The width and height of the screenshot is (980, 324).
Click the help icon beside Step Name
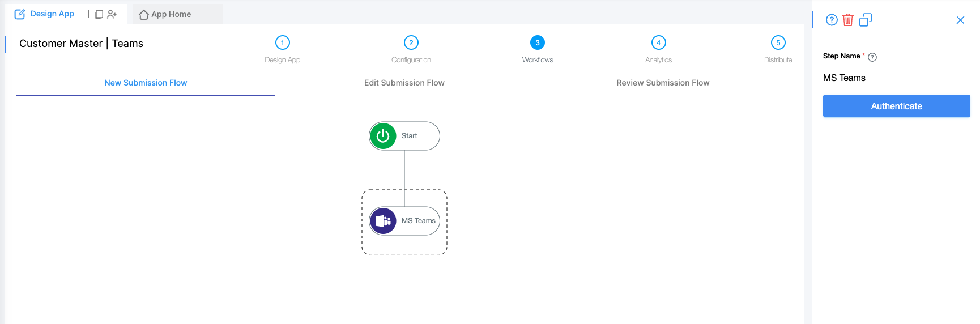872,57
